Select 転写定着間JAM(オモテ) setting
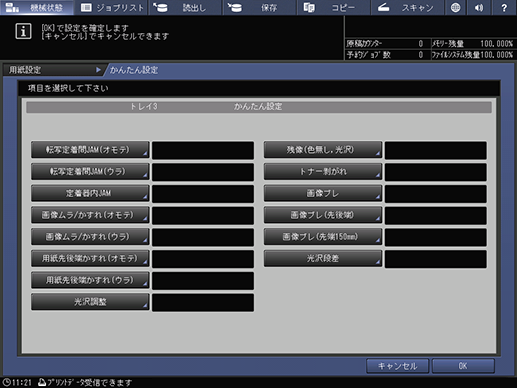Screen dimensions: 517x388 click(90, 150)
